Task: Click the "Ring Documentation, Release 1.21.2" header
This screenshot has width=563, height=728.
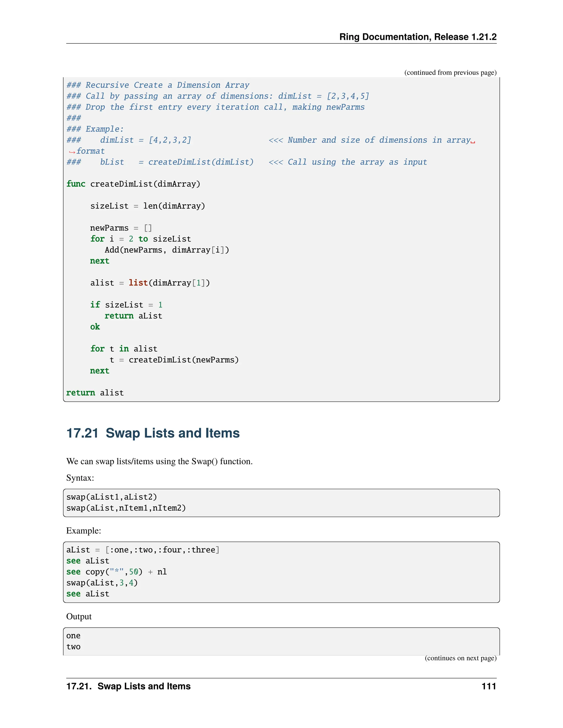Action: tap(418, 37)
